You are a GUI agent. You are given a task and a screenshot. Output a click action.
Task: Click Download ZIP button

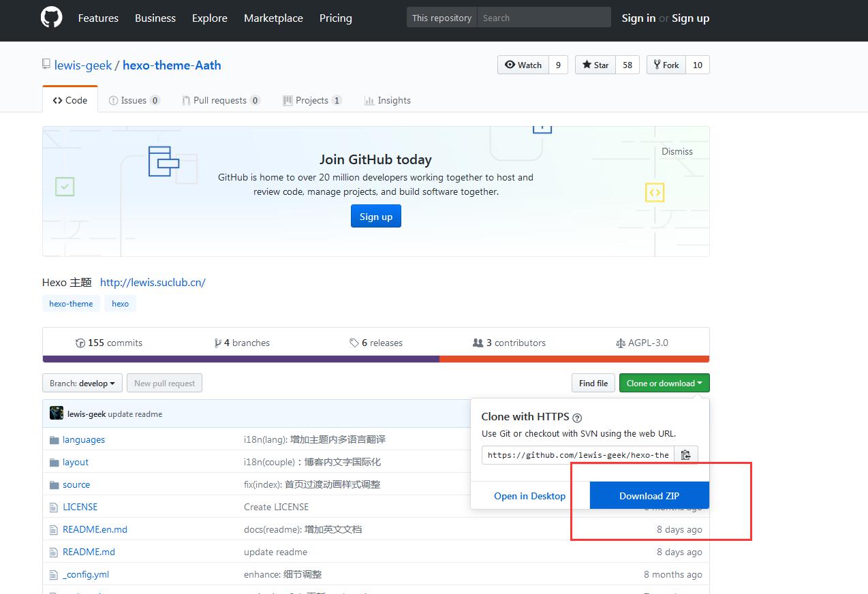pos(649,495)
